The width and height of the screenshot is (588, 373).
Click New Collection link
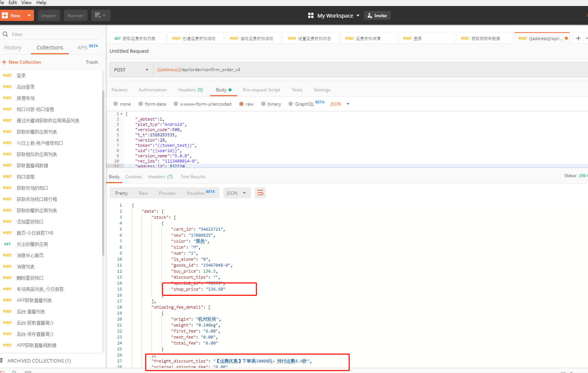click(x=22, y=62)
